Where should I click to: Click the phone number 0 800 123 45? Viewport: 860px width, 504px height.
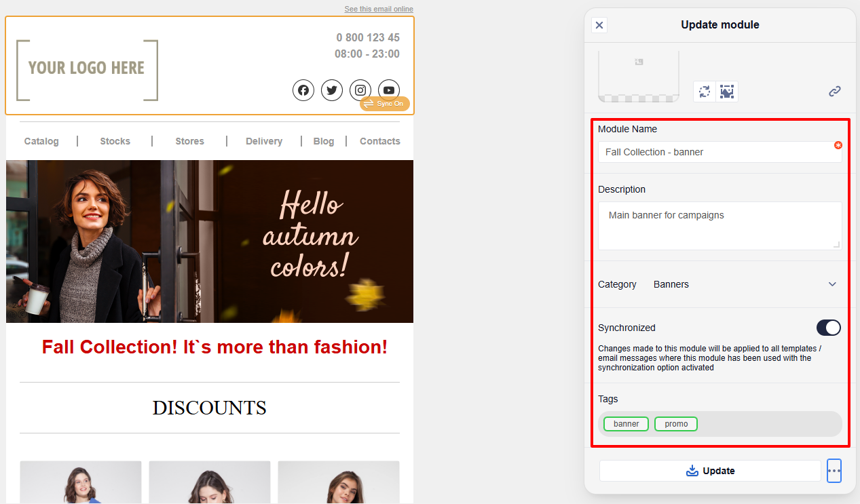click(x=368, y=38)
